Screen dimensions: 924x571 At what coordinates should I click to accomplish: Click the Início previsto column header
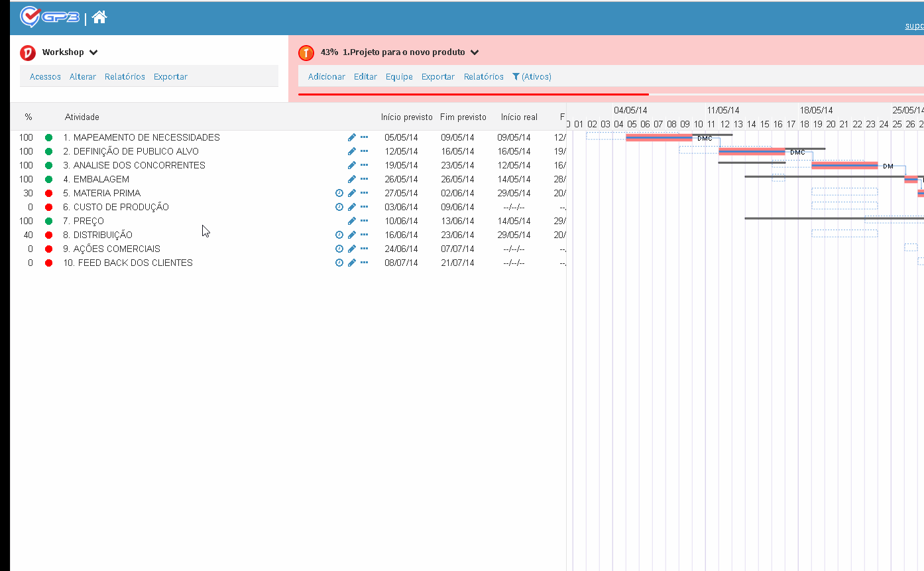point(407,117)
